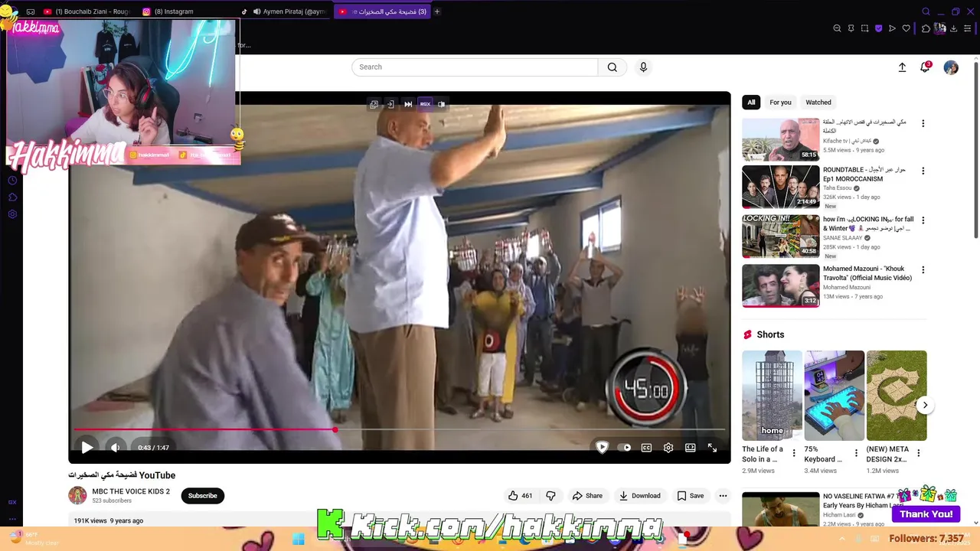Click the overlay icon with arrow into box

click(390, 104)
